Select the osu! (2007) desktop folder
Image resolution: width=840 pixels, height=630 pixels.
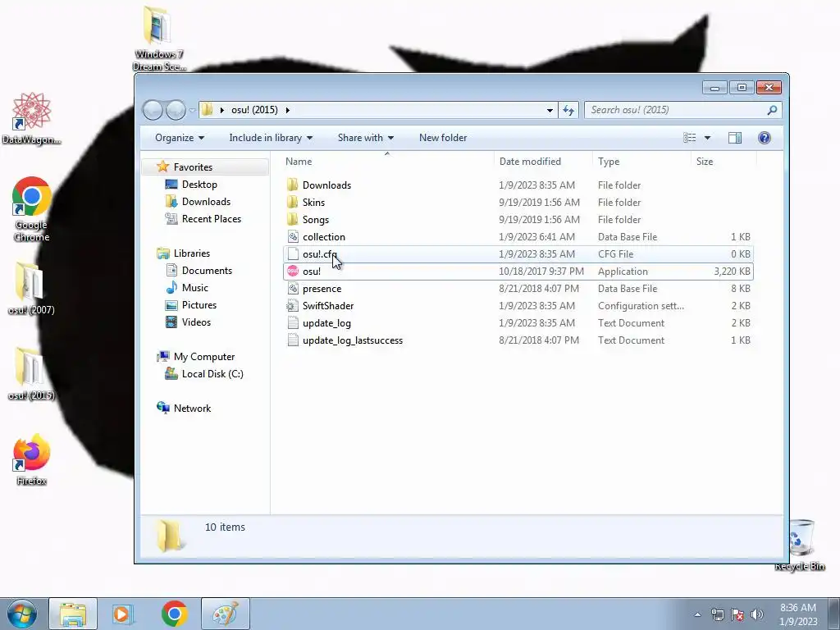pos(31,288)
